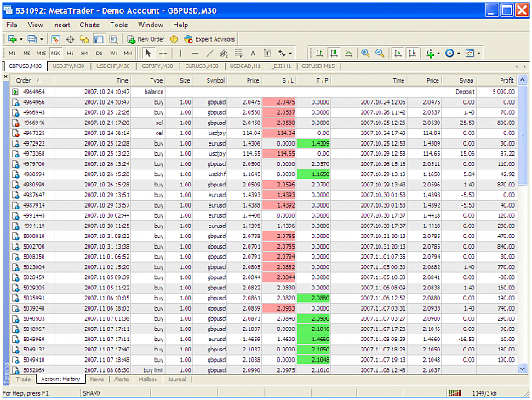Open the Journal terminal tab

[177, 380]
